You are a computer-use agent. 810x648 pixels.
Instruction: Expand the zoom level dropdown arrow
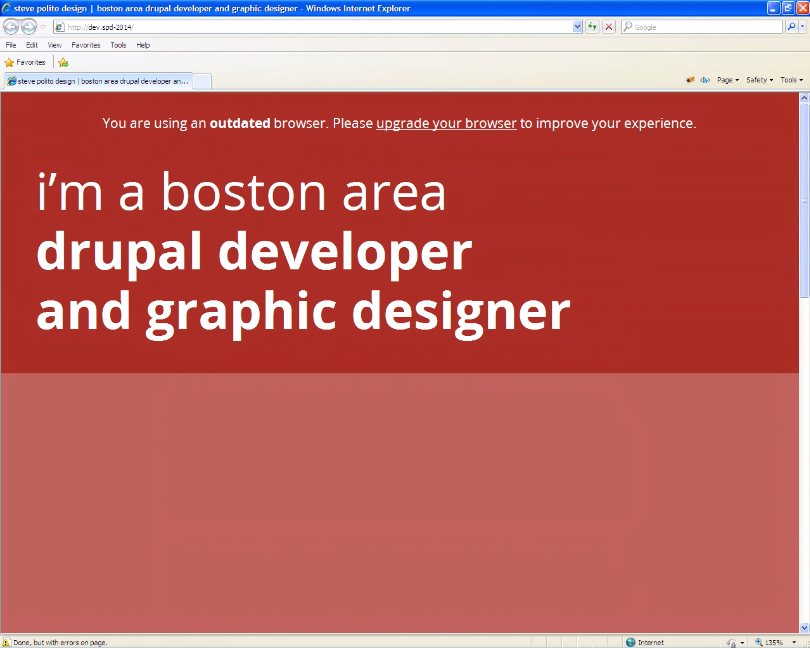[x=794, y=643]
